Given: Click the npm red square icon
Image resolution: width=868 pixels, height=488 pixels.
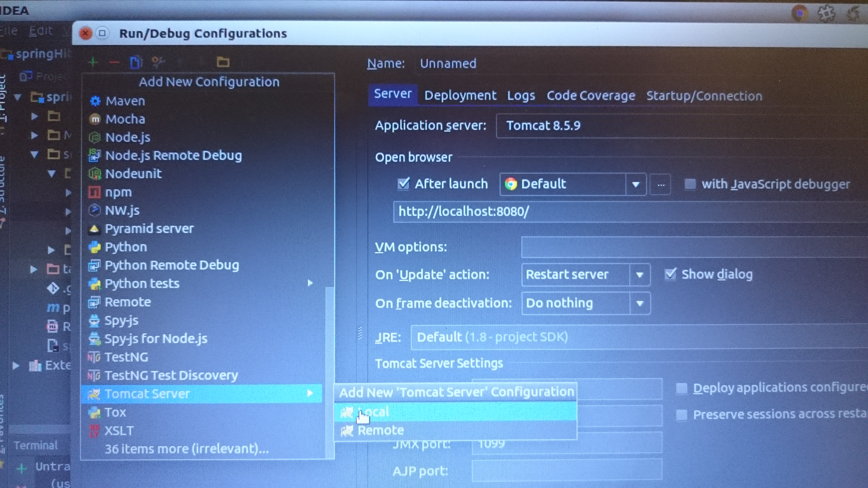Looking at the screenshot, I should 94,192.
